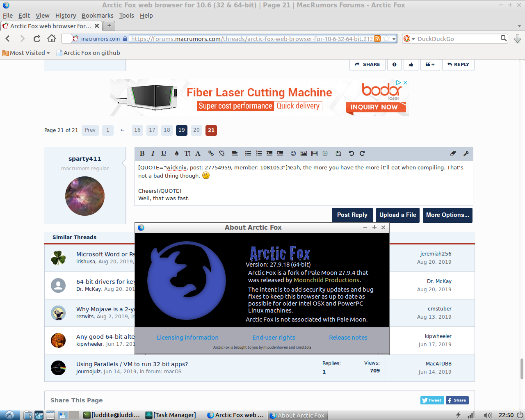Image resolution: width=525 pixels, height=420 pixels.
Task: Toggle underline formatting in reply editor
Action: tap(164, 153)
